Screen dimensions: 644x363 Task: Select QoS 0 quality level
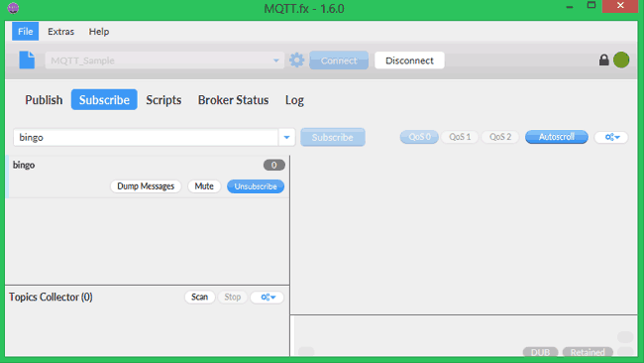tap(419, 137)
